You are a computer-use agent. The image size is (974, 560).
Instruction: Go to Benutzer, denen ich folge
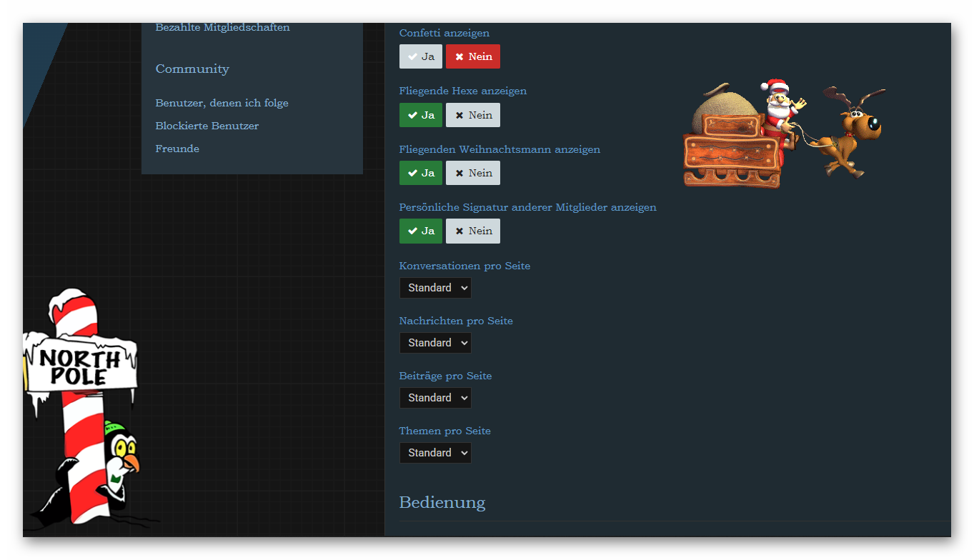pos(222,103)
